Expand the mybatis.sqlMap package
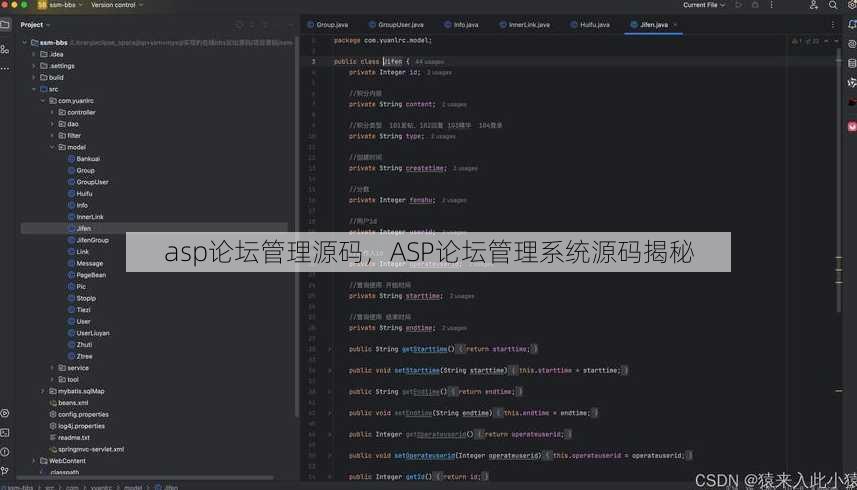Screen dimensions: 857x490 point(43,391)
